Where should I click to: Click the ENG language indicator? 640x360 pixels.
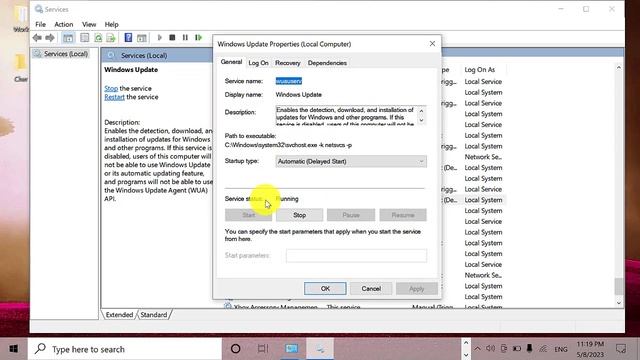point(561,349)
